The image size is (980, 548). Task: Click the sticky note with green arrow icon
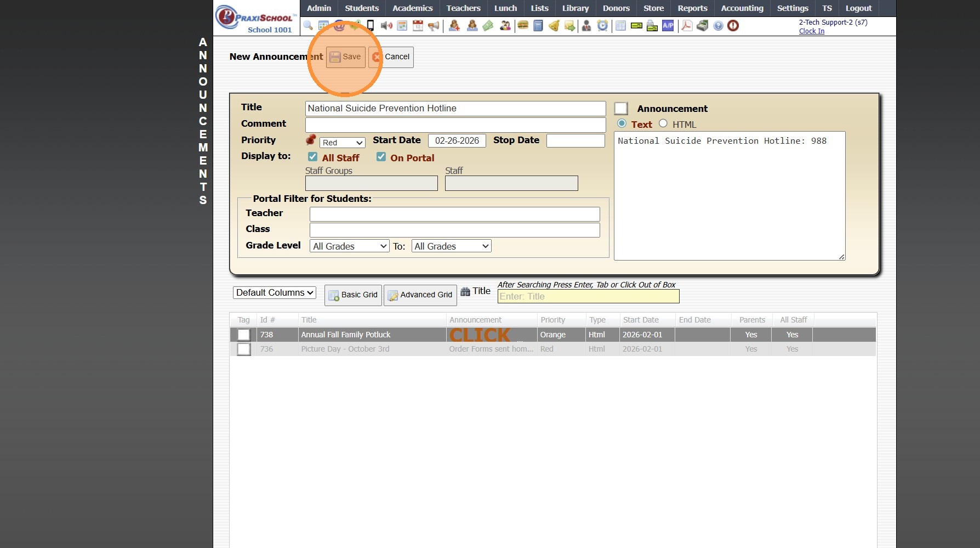[570, 25]
